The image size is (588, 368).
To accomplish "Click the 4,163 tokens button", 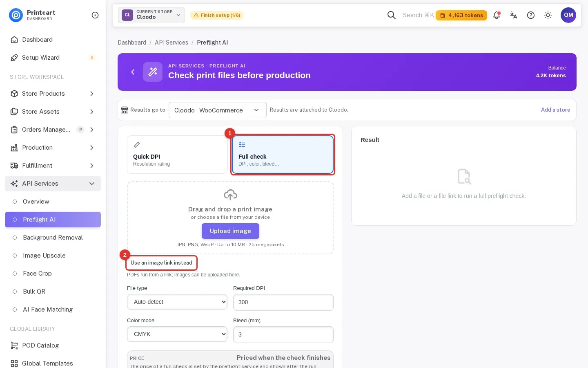I will (x=461, y=15).
